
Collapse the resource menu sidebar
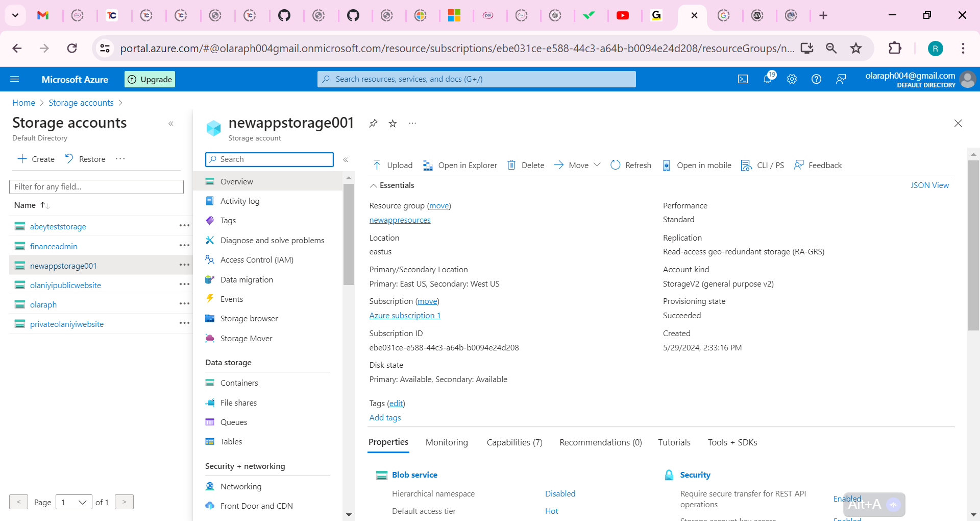pos(346,160)
